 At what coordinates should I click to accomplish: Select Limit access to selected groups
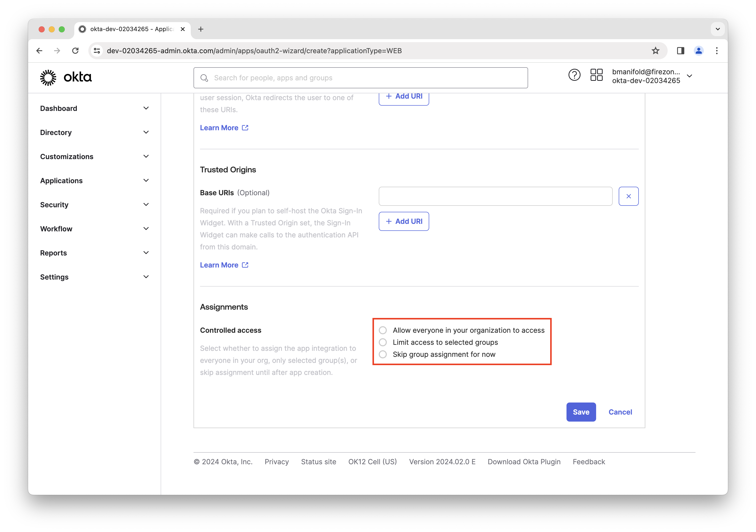pyautogui.click(x=383, y=342)
